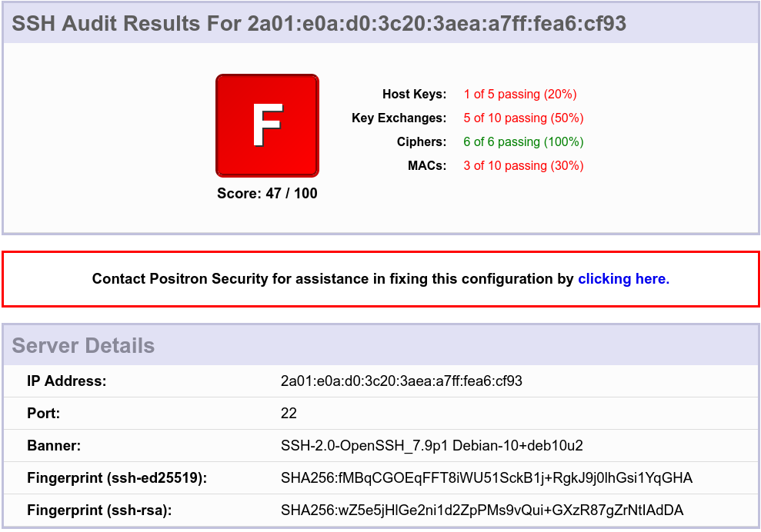Click the Host Keys label

pos(414,95)
